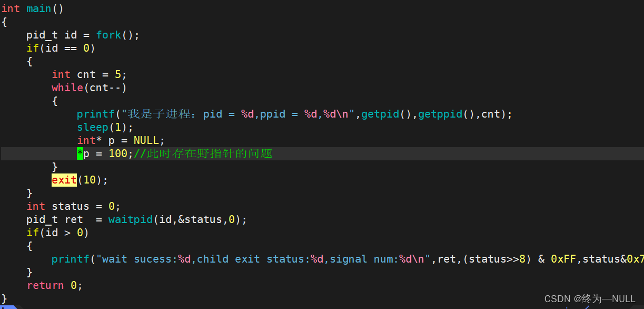The height and width of the screenshot is (309, 644).
Task: Click the main function name
Action: 38,9
